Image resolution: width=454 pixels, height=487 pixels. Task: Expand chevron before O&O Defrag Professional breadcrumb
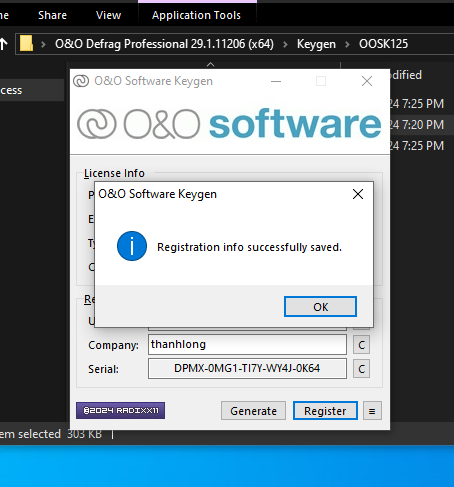coord(43,44)
